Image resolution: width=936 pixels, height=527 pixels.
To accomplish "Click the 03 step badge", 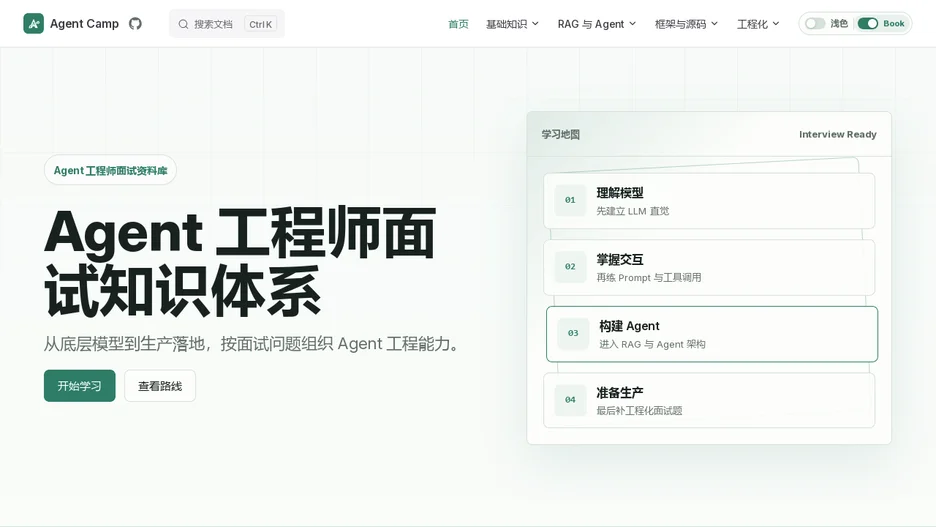I will pos(573,333).
